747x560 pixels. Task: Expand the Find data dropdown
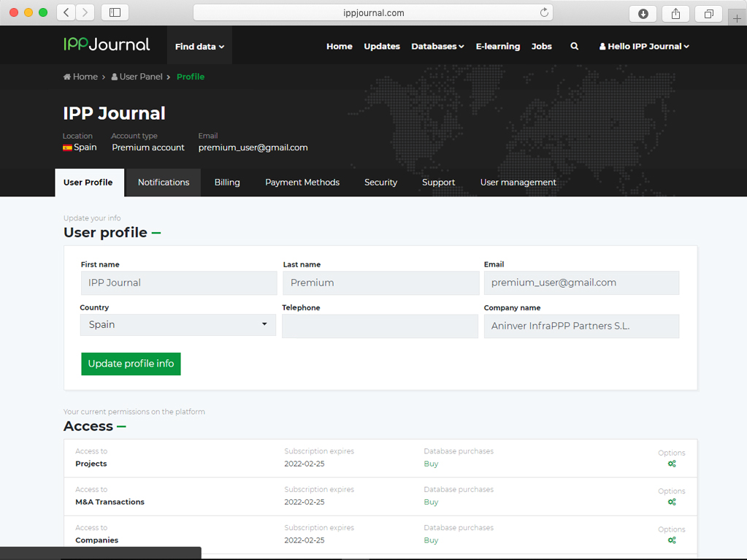199,47
